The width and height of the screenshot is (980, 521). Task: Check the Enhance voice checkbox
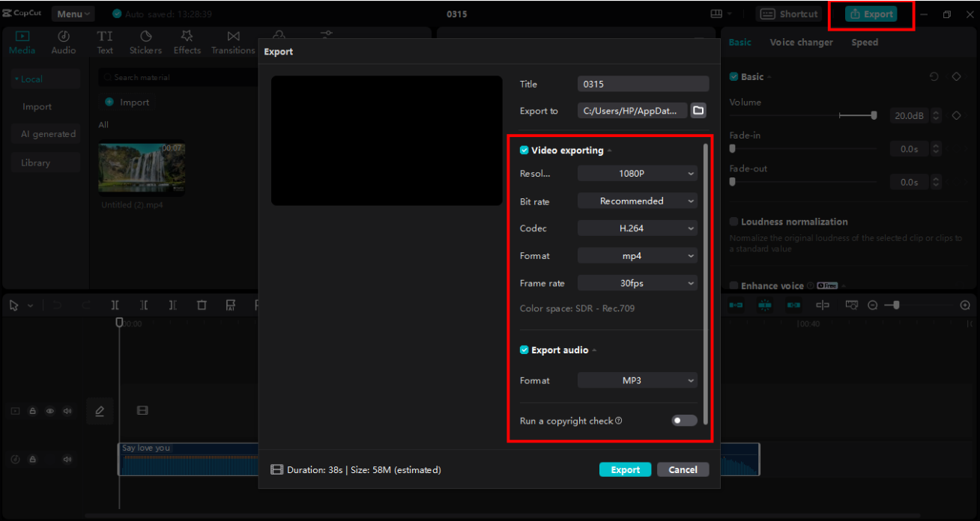click(734, 286)
